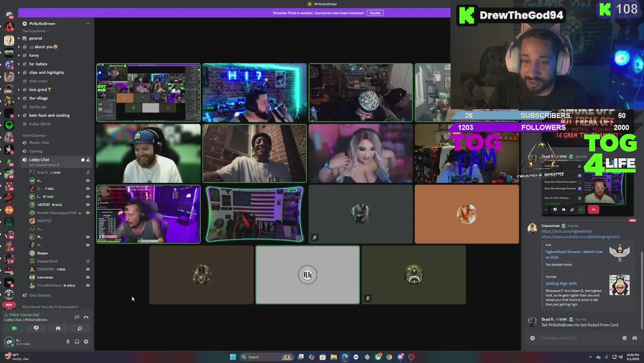Click the Message Lobby Chat input field
The image size is (644, 363).
click(579, 338)
